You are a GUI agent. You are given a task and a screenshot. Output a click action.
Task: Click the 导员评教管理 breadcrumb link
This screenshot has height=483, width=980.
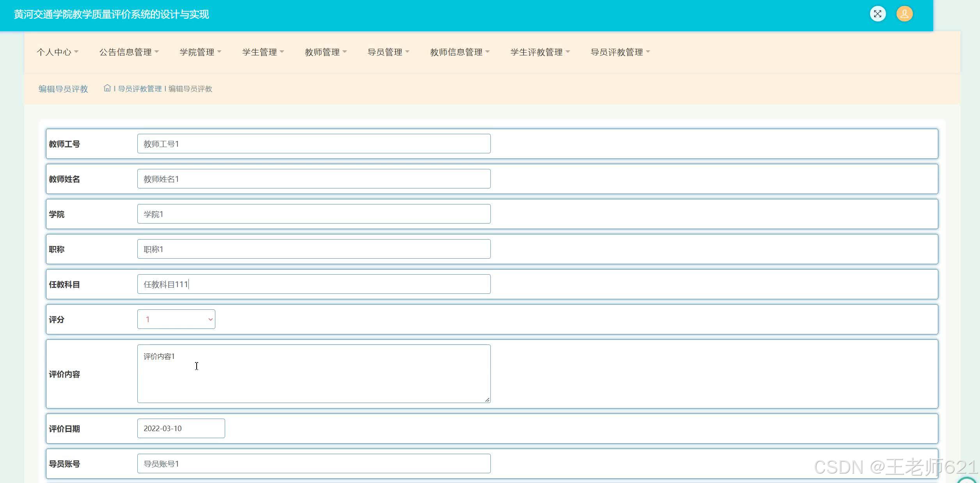pyautogui.click(x=140, y=89)
